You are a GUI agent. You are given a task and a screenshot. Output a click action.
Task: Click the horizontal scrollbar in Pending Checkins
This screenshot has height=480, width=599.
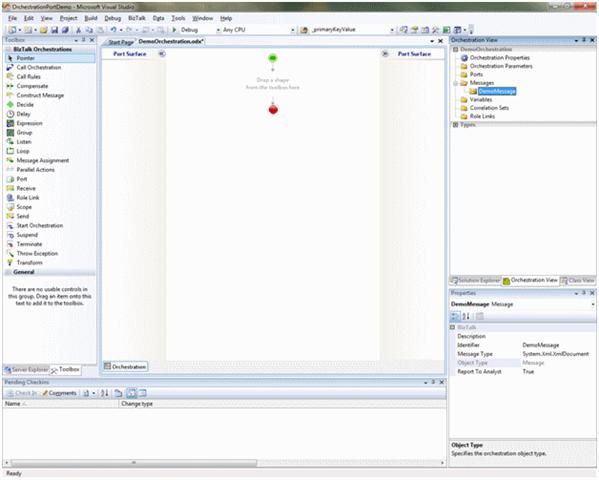134,463
